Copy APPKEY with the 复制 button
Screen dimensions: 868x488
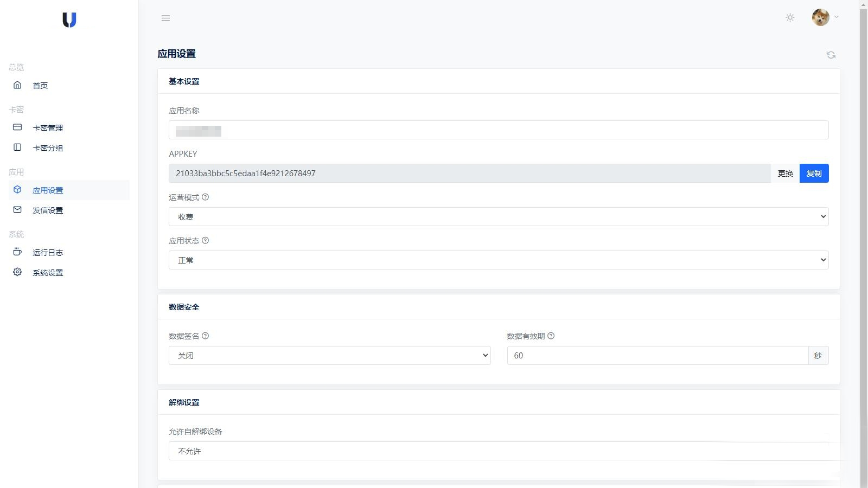tap(814, 174)
